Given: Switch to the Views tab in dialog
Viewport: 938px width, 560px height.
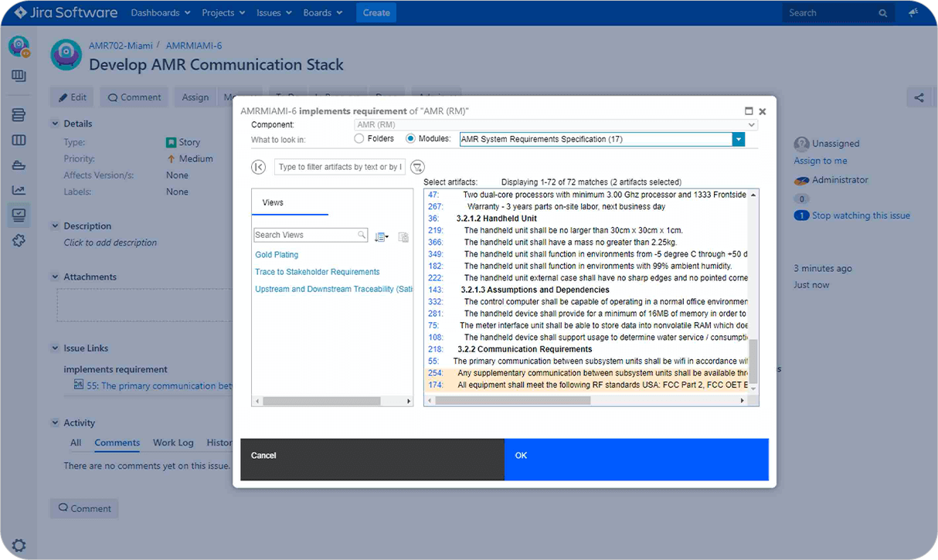Looking at the screenshot, I should pyautogui.click(x=290, y=202).
